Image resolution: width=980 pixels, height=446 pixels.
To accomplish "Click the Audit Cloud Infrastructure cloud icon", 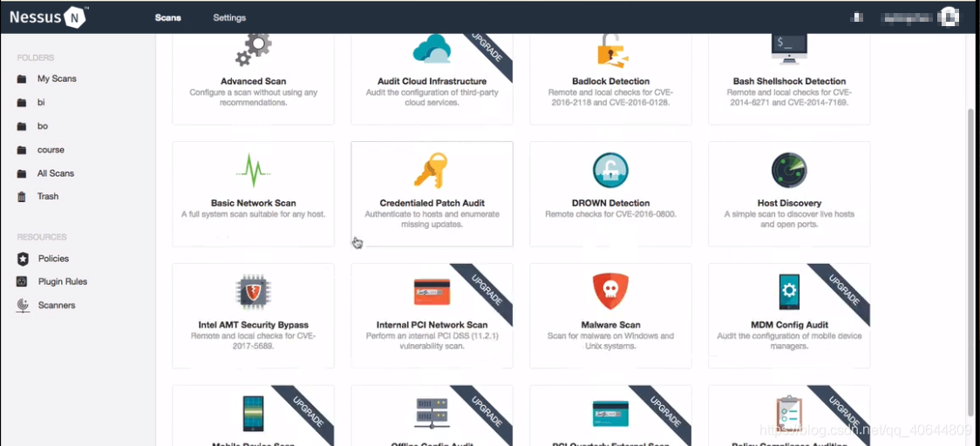I will [x=432, y=49].
